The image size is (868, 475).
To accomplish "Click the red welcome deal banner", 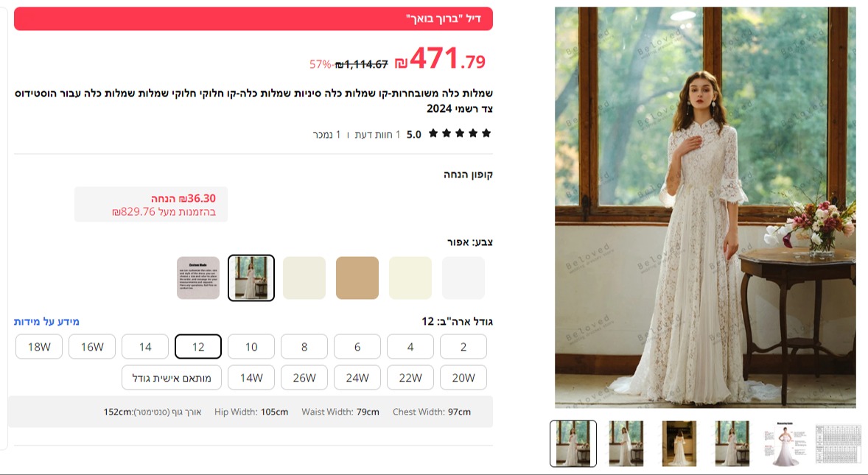I will (x=253, y=19).
